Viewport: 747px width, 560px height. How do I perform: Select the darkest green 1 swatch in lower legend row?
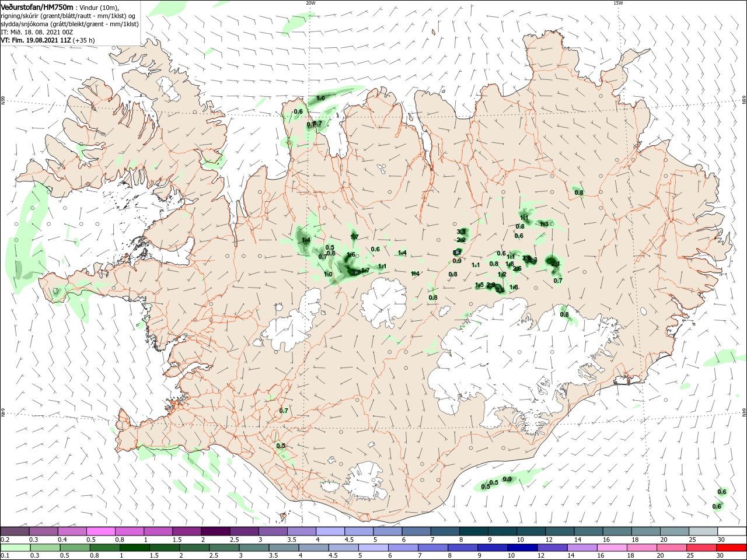tap(135, 548)
